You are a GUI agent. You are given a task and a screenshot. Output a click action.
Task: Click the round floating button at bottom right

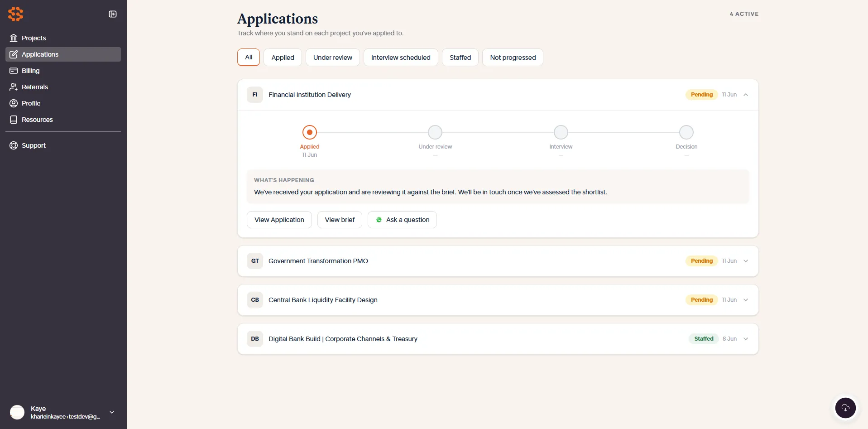[845, 408]
